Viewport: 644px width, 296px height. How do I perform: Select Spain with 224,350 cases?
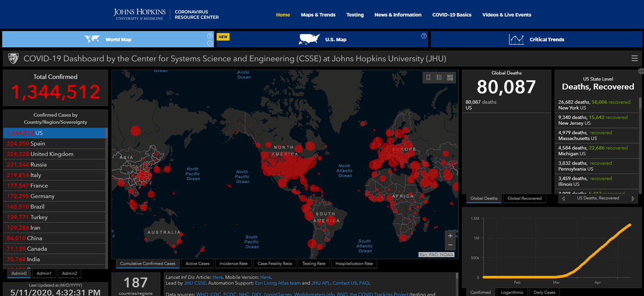click(54, 143)
